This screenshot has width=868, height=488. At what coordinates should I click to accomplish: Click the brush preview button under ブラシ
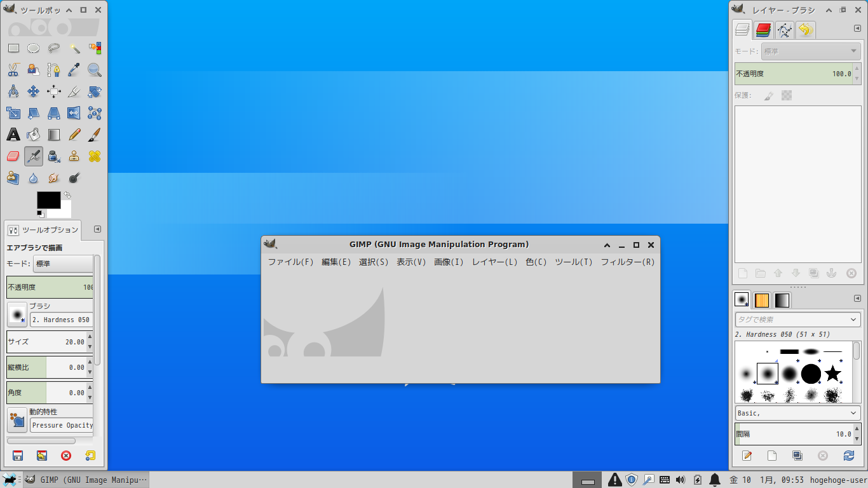(x=17, y=315)
